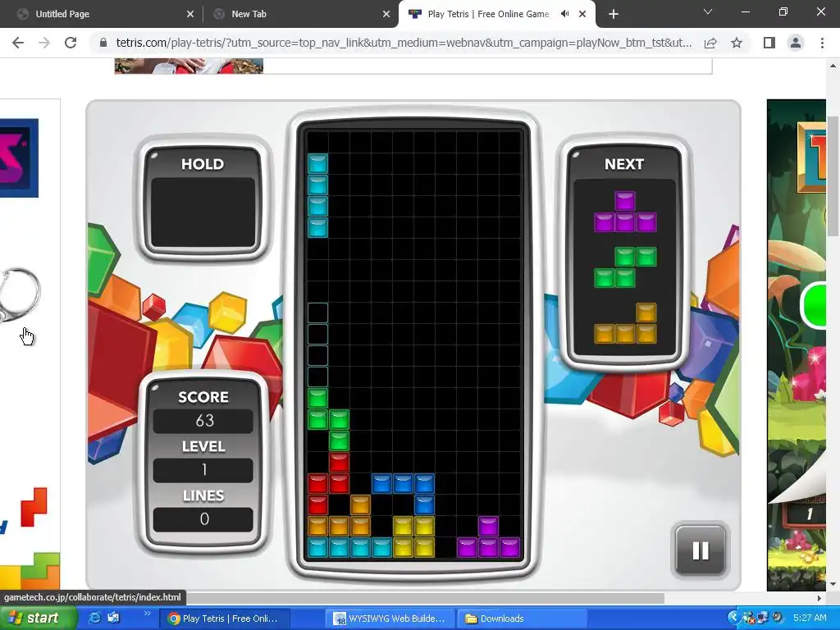
Task: Open the browser side panel
Action: point(769,43)
